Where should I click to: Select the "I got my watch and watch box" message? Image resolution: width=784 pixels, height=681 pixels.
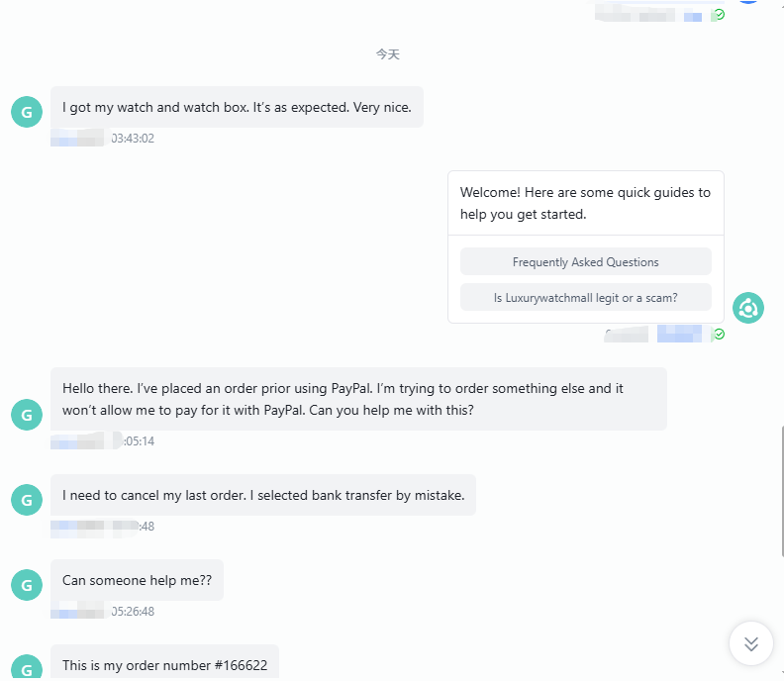tap(237, 107)
